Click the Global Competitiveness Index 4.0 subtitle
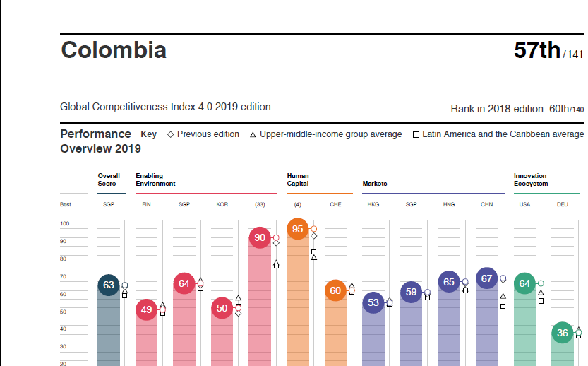588x366 pixels. coord(165,107)
